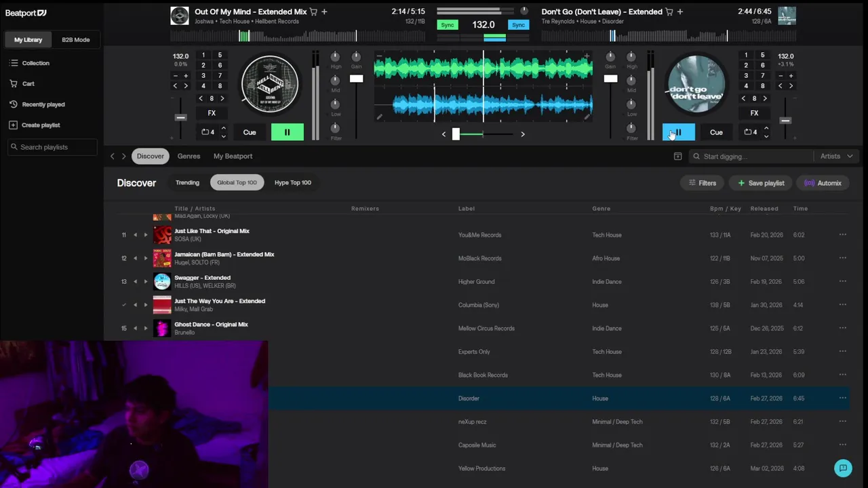Zoom in waveform with the plus icon

coord(587,56)
